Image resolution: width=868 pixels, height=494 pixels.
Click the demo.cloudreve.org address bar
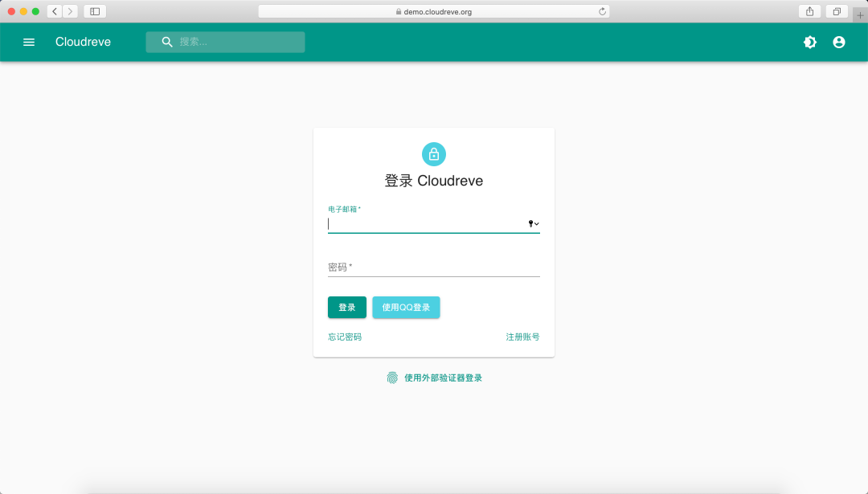tap(434, 11)
